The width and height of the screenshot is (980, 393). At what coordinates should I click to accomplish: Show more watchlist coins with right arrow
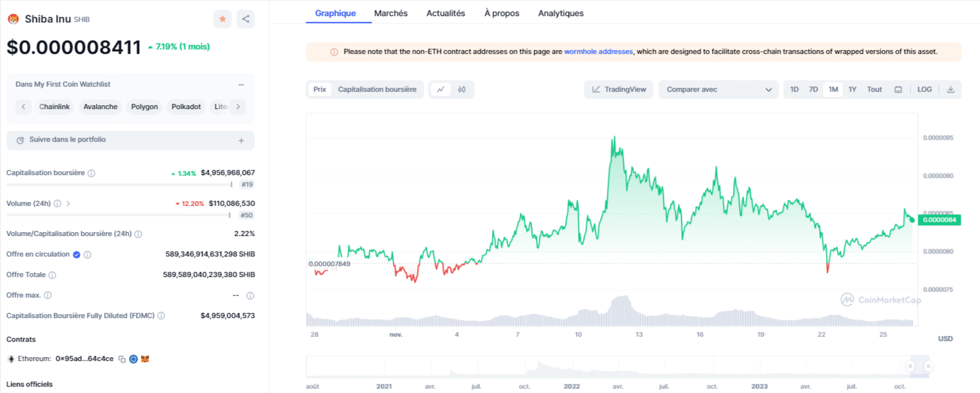pyautogui.click(x=238, y=107)
